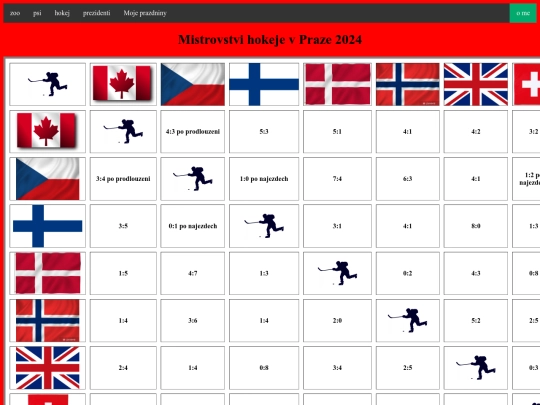Click the UK flag in first column
This screenshot has height=405, width=540.
pyautogui.click(x=47, y=368)
